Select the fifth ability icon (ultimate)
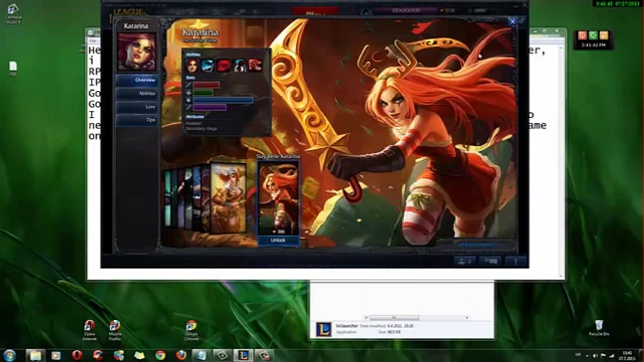 [x=255, y=66]
